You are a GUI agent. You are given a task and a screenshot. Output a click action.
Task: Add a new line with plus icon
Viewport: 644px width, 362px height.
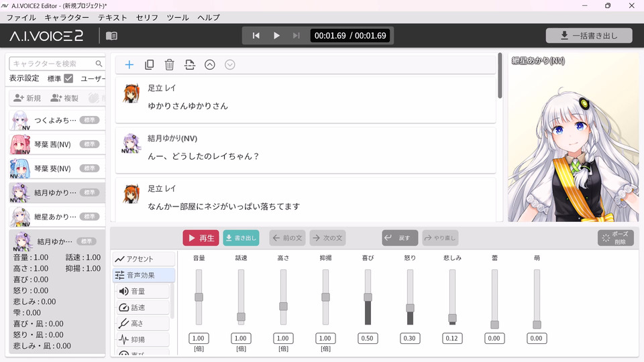129,65
